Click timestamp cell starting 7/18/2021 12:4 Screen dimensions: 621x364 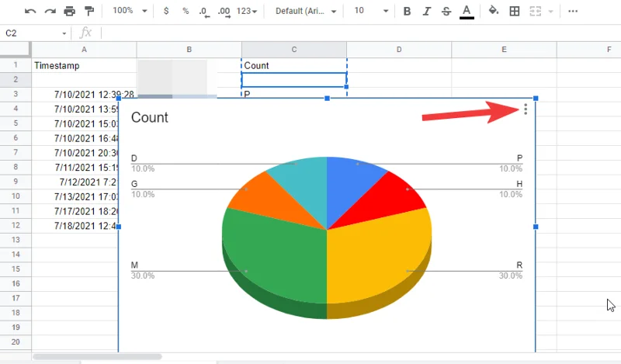pyautogui.click(x=75, y=226)
